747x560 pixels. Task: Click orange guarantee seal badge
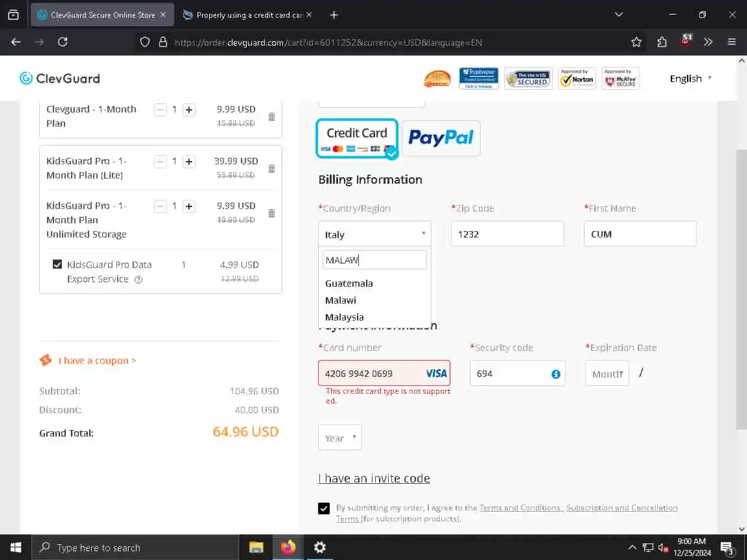click(x=437, y=79)
